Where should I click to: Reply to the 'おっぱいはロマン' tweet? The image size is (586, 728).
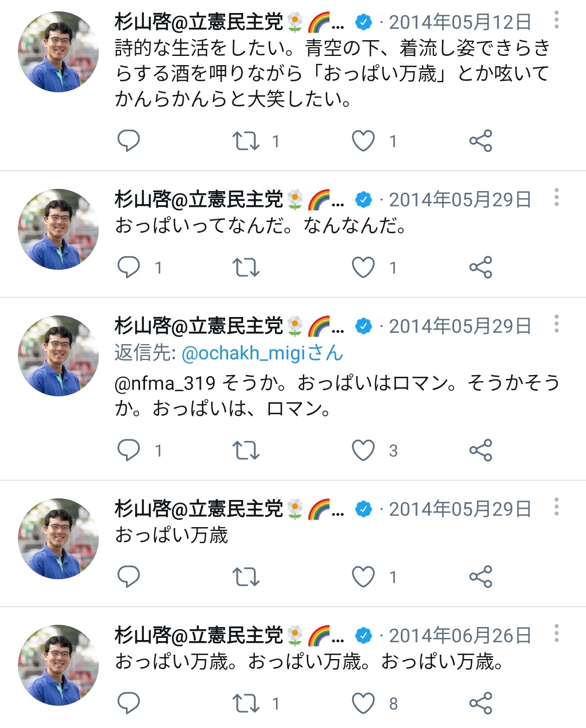click(x=129, y=450)
